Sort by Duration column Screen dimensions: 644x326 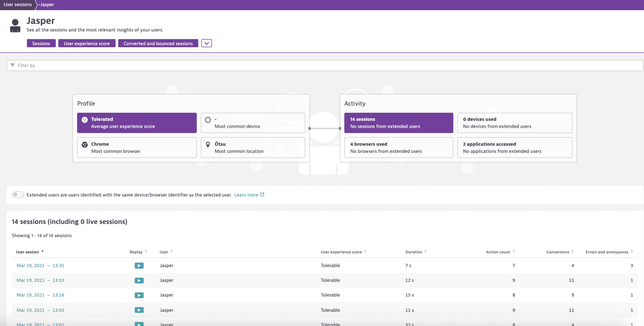pos(416,252)
